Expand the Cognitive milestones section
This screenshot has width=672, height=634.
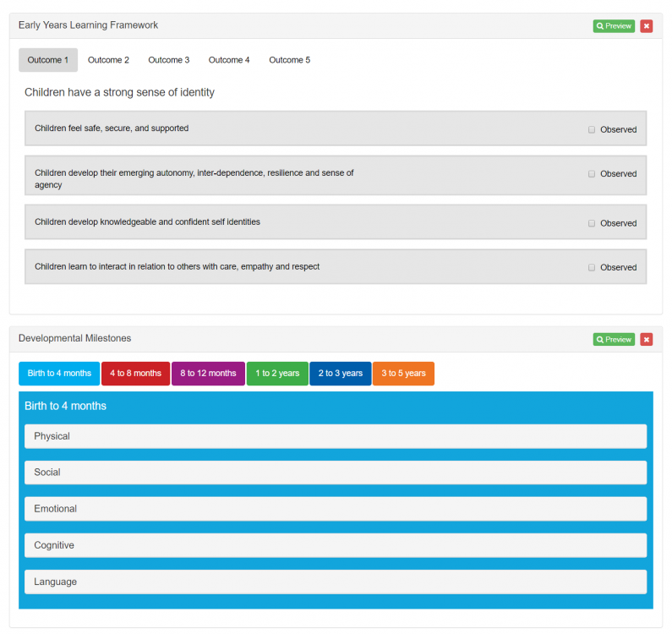click(335, 545)
